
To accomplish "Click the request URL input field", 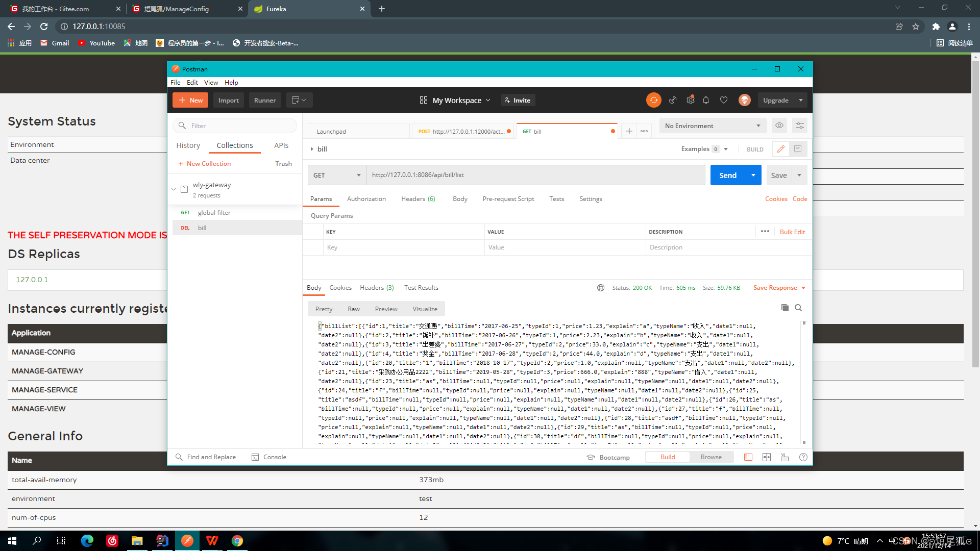I will coord(535,175).
